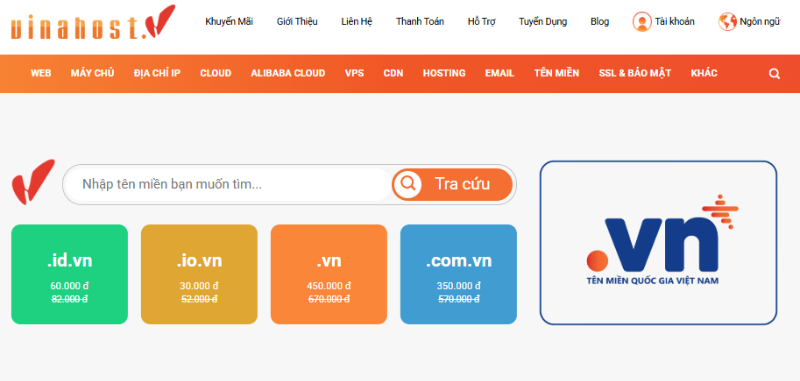Screen dimensions: 800x381
Task: Open CDN menu item
Action: (x=393, y=73)
